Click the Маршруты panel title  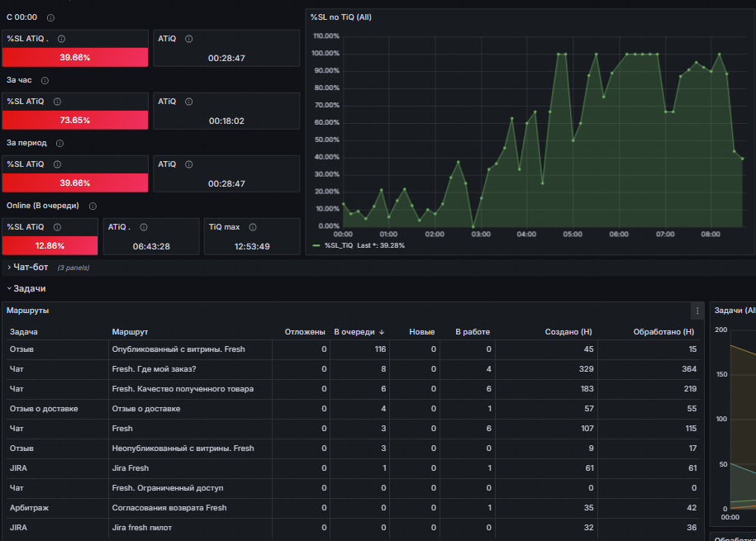pos(27,311)
